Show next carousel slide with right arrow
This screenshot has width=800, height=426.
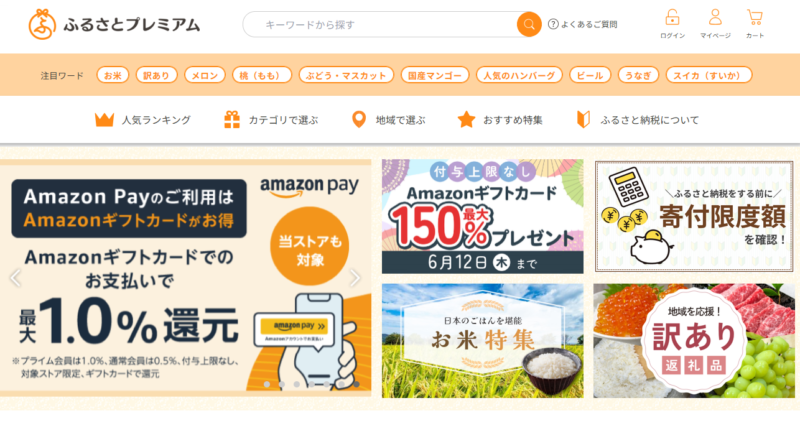(x=355, y=278)
